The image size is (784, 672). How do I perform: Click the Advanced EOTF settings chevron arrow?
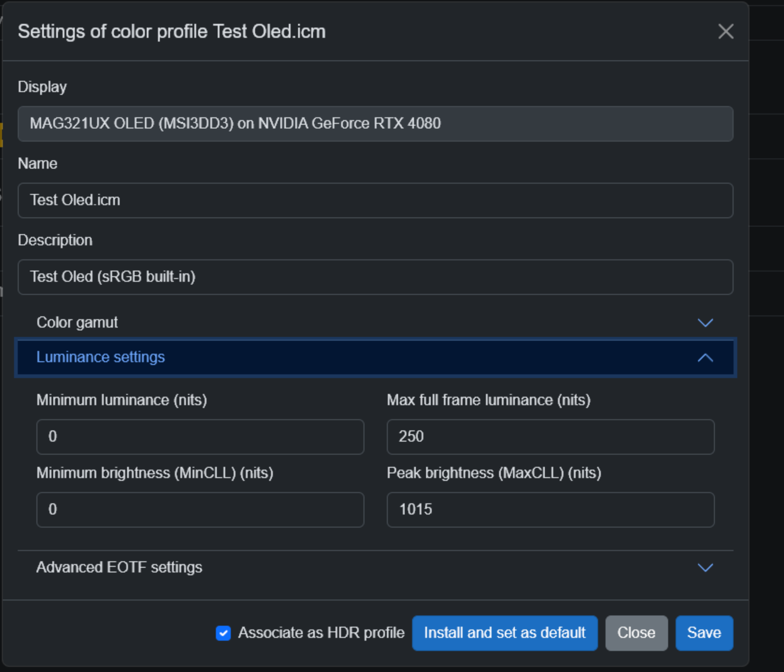pos(705,568)
